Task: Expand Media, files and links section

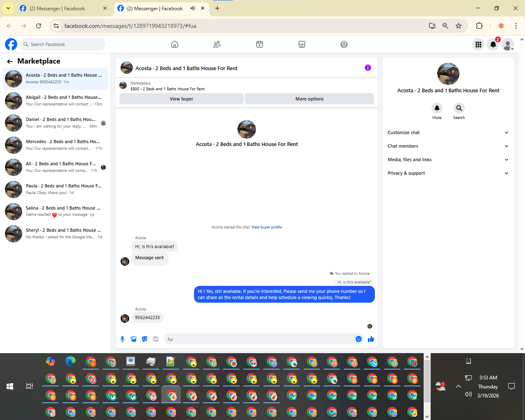Action: (448, 160)
